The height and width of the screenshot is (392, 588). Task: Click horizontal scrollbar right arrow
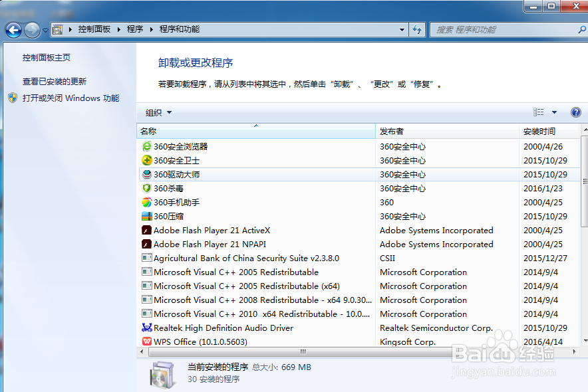[574, 351]
